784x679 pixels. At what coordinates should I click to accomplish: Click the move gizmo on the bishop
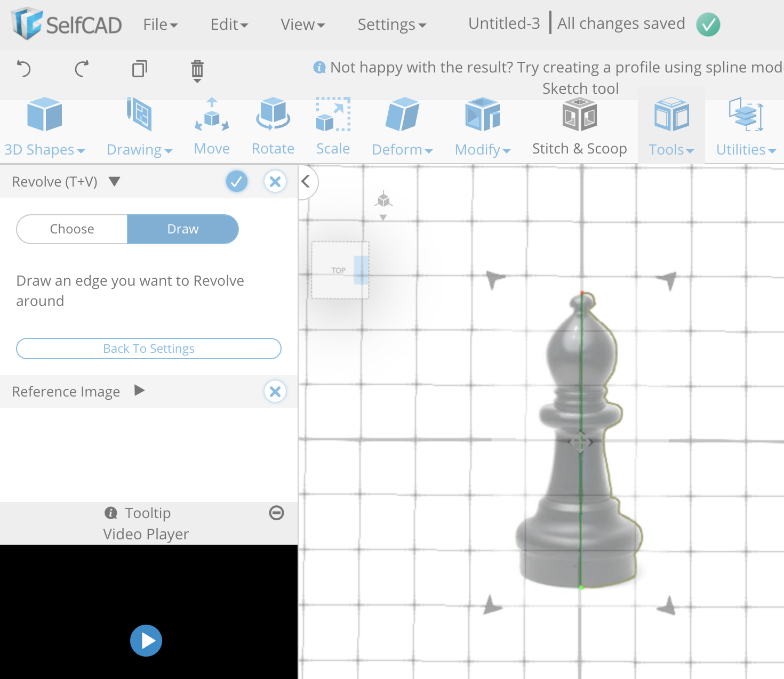click(580, 441)
